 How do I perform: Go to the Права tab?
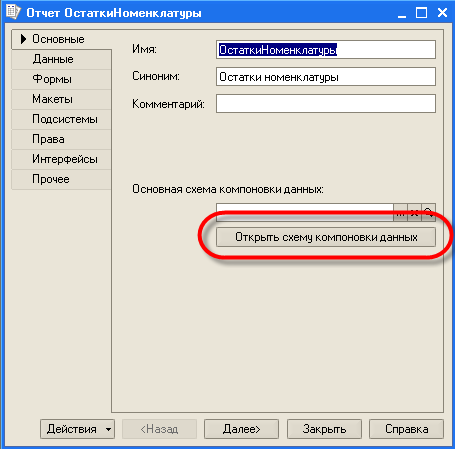(x=61, y=139)
